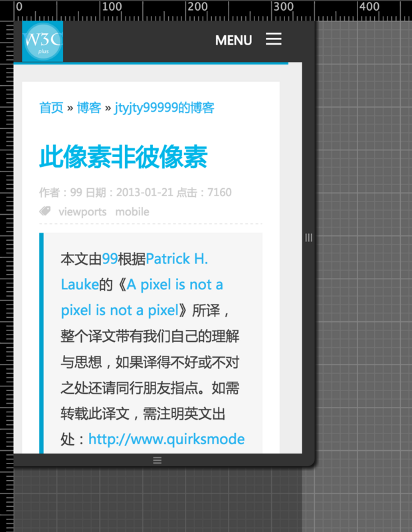
Task: Open the translator link 99
Action: tap(110, 259)
